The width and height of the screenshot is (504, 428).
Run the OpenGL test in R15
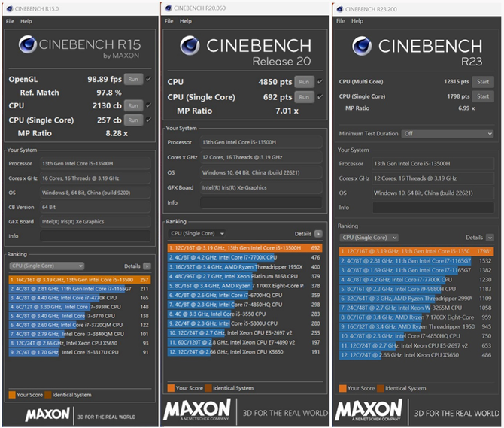(133, 79)
